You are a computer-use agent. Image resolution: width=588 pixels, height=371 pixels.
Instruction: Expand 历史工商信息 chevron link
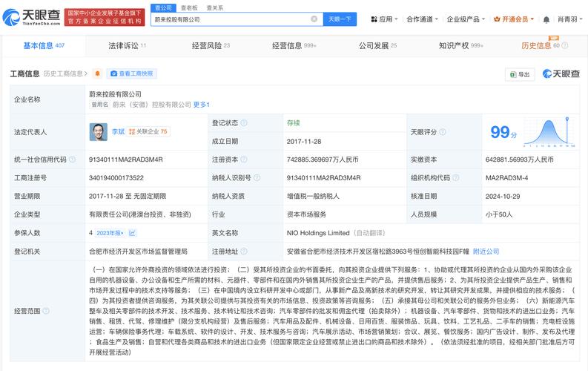tap(65, 73)
